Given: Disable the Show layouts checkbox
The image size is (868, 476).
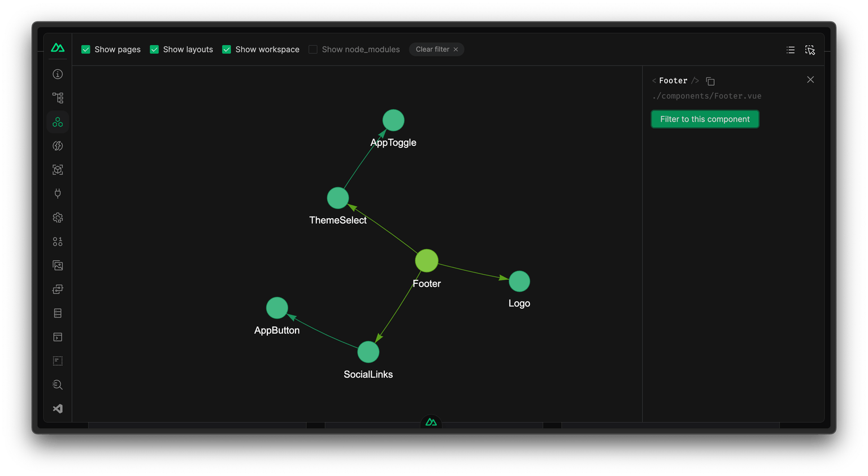Looking at the screenshot, I should click(154, 49).
